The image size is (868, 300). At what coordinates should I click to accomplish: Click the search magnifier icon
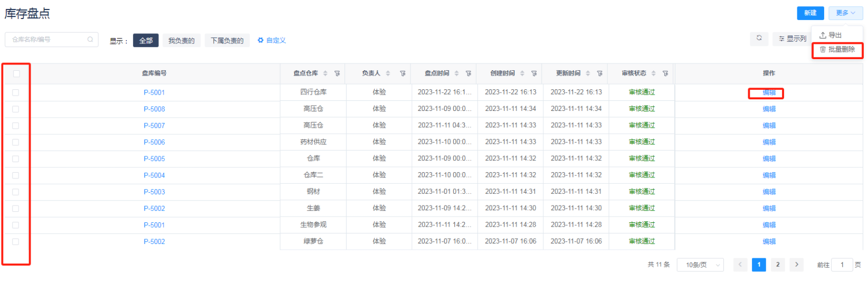tap(90, 40)
